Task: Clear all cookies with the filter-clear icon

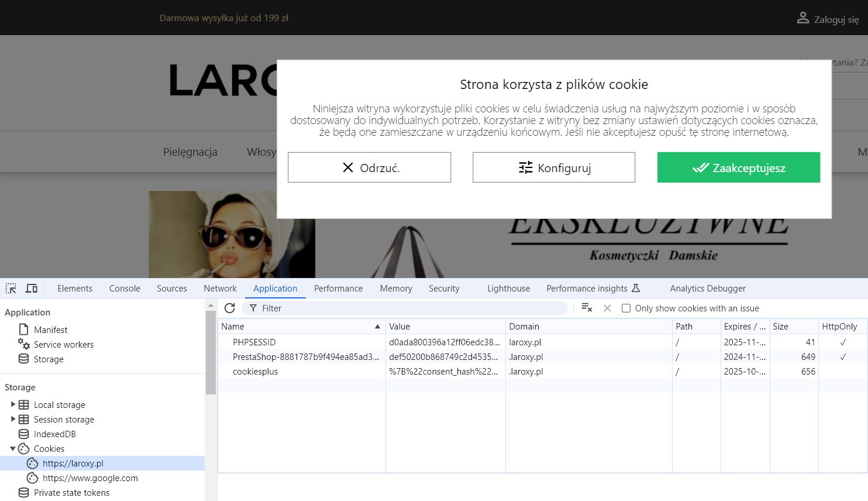Action: [587, 308]
